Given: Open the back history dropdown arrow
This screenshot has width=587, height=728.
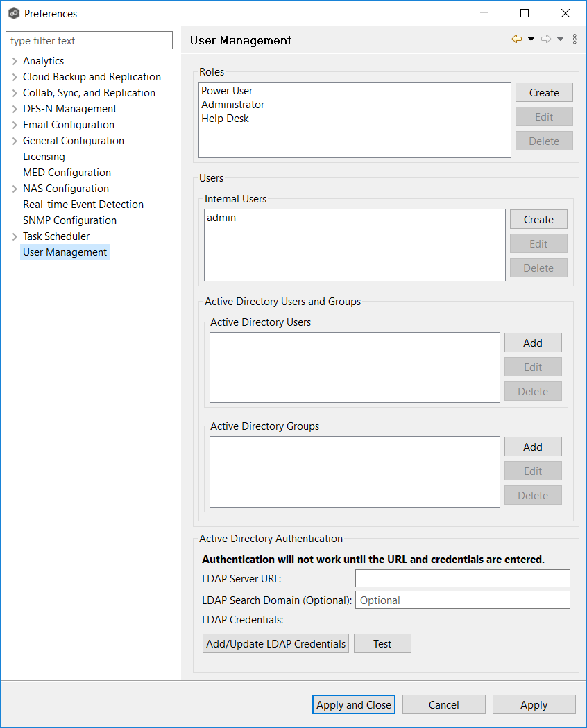Looking at the screenshot, I should (531, 40).
